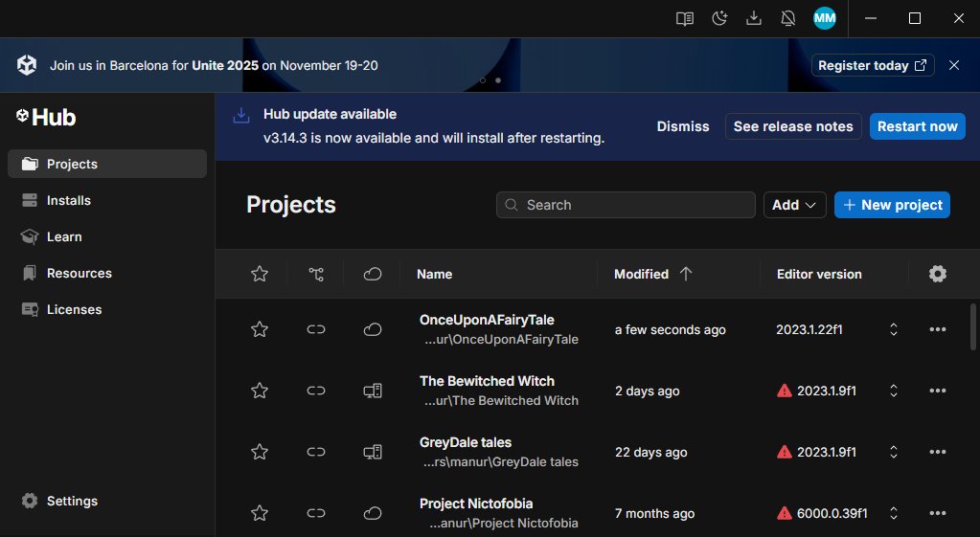The image size is (980, 537).
Task: Open the Installs sidebar section
Action: tap(107, 200)
